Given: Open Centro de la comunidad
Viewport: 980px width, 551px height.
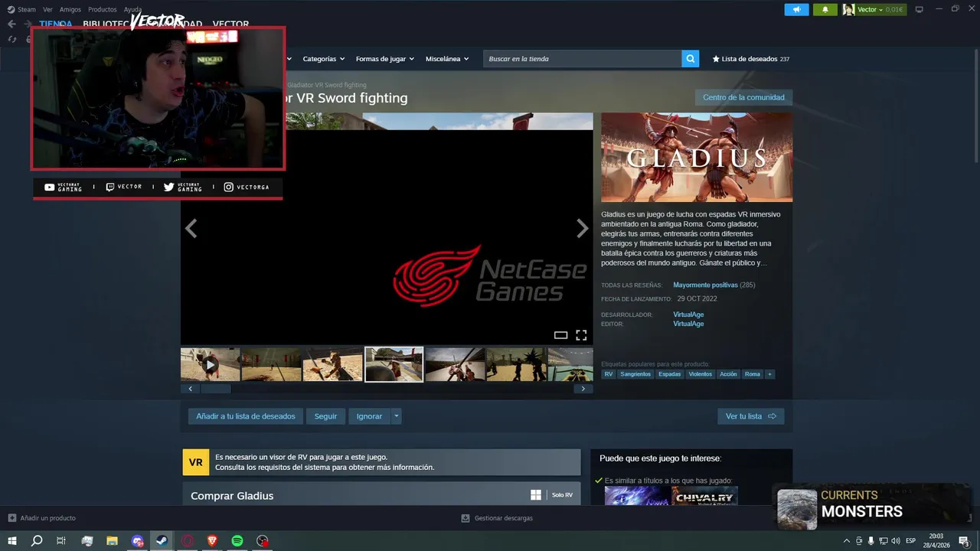Looking at the screenshot, I should point(743,97).
